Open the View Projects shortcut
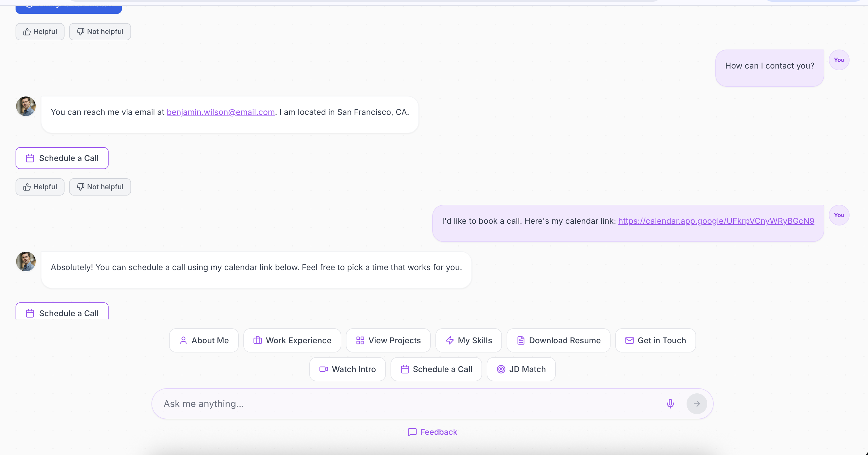868x455 pixels. pos(388,340)
